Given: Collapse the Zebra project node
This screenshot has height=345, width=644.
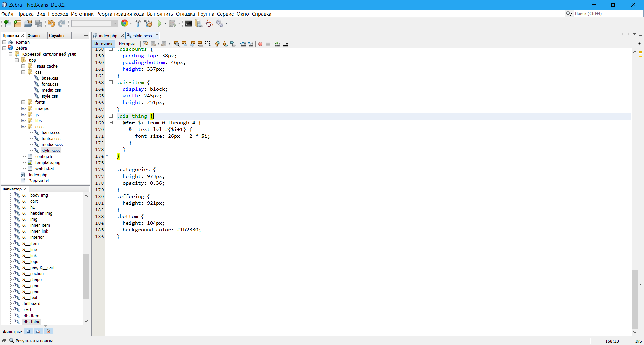Looking at the screenshot, I should pyautogui.click(x=4, y=48).
